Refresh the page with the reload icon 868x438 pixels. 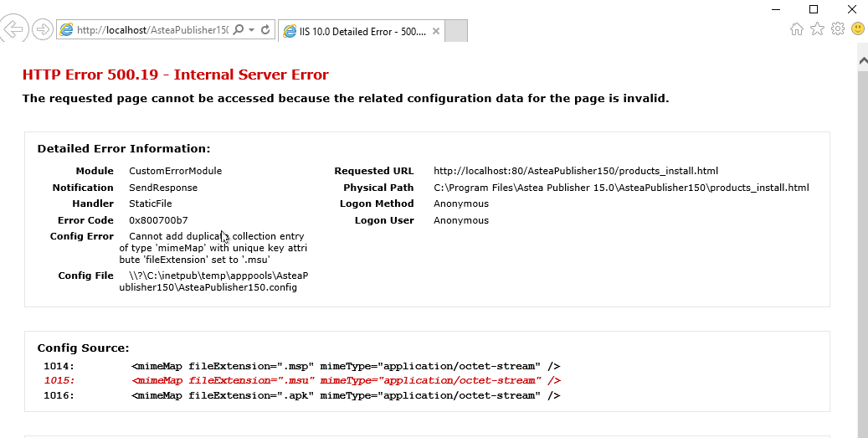click(x=265, y=30)
